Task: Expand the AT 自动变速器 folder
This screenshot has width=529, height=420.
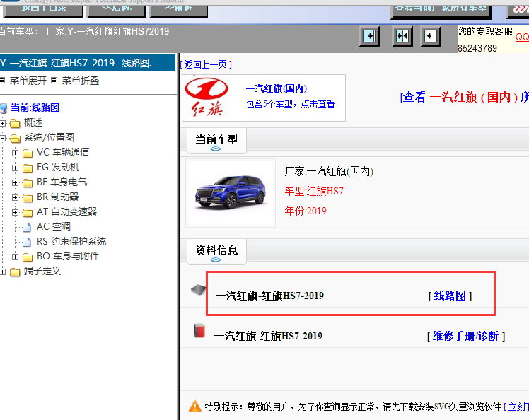Action: (15, 212)
